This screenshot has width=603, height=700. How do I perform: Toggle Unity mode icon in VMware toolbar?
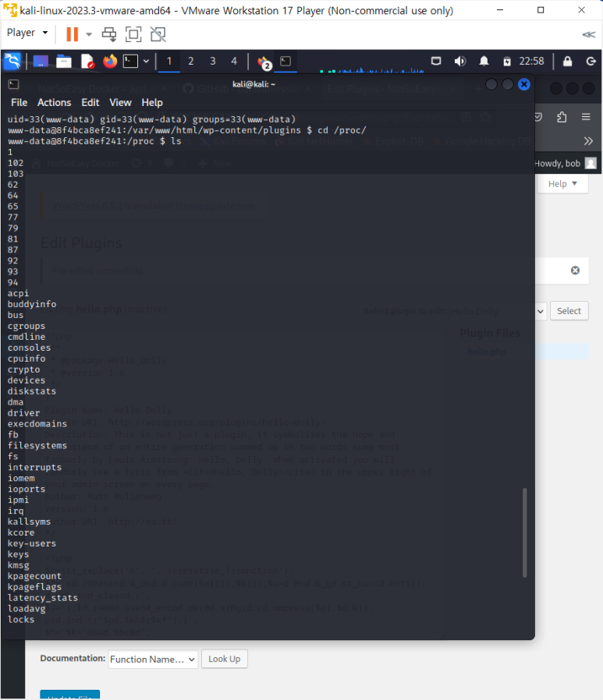click(158, 34)
